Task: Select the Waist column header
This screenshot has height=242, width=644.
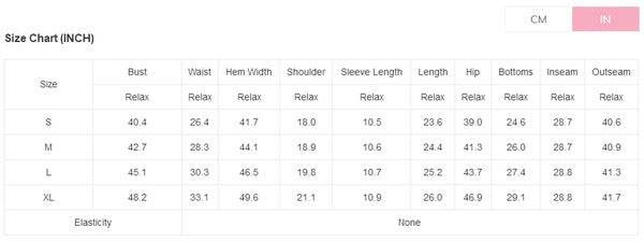Action: (x=199, y=72)
